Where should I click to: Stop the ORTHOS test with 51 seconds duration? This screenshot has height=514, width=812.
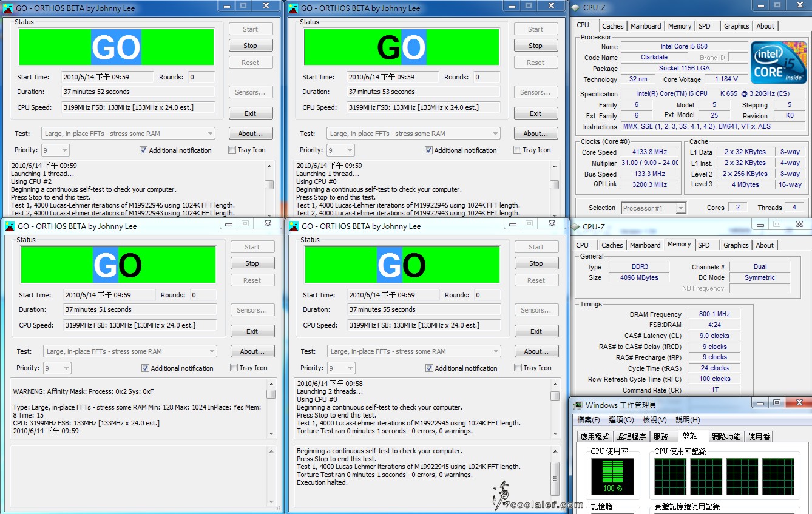tap(252, 263)
